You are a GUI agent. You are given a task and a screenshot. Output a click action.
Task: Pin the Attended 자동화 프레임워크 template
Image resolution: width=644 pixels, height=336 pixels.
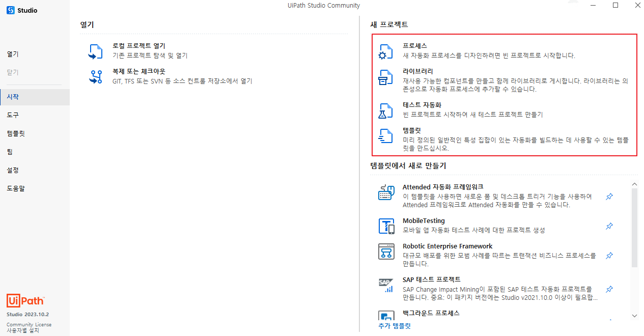click(x=609, y=197)
